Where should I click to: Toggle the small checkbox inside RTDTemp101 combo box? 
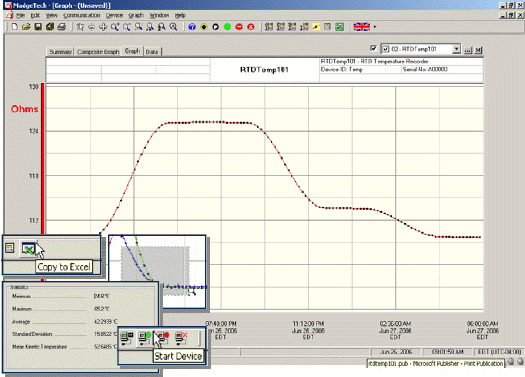(386, 49)
